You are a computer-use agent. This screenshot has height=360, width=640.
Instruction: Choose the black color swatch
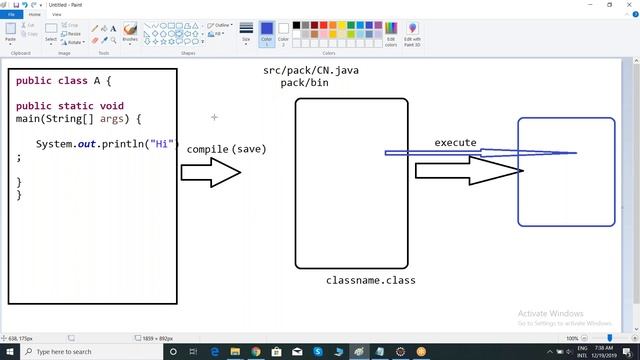(x=296, y=25)
